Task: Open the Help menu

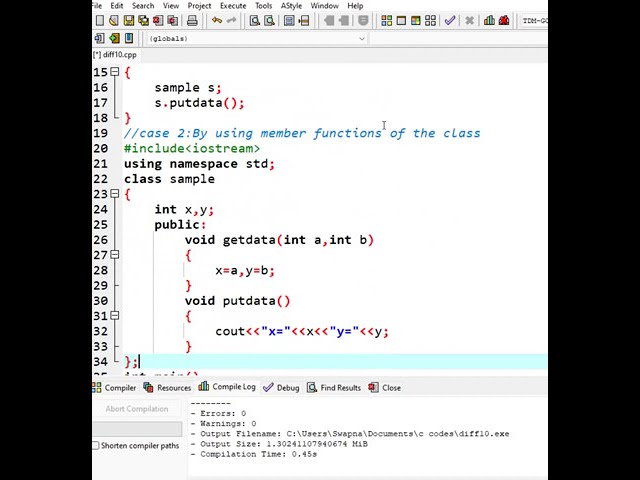Action: coord(355,6)
